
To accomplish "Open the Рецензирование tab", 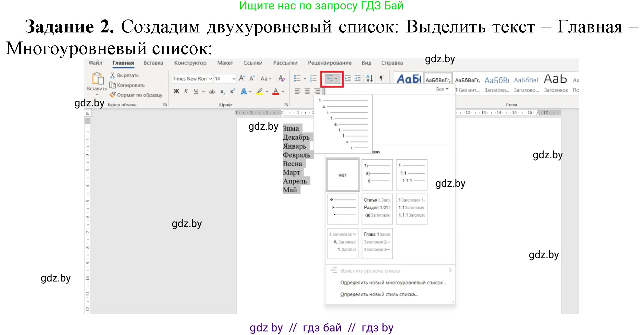I will [330, 63].
